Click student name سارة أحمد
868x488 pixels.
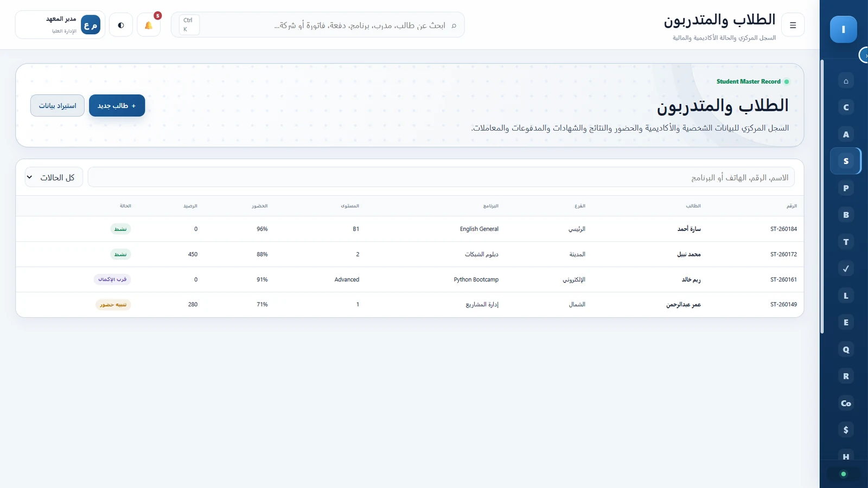click(689, 229)
